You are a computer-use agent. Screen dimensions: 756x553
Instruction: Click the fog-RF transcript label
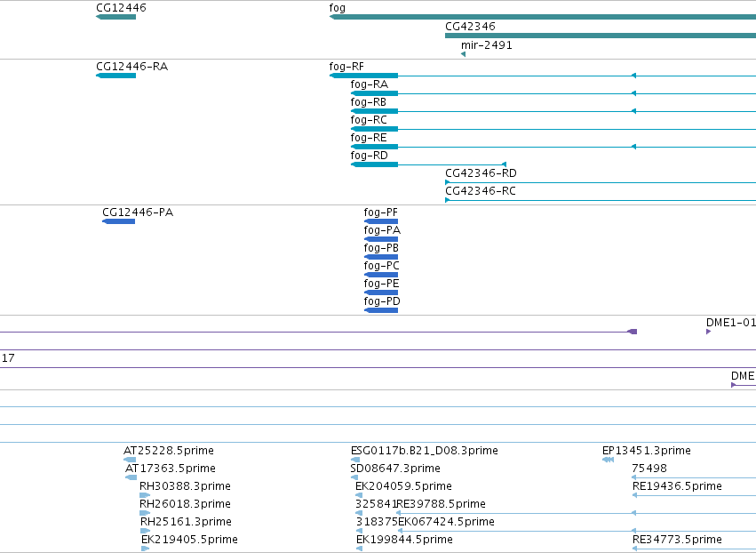click(346, 67)
